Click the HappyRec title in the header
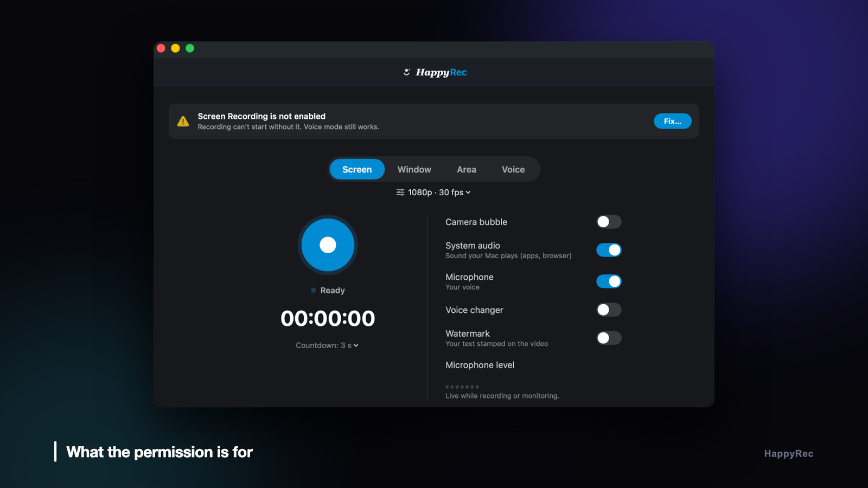 (441, 72)
